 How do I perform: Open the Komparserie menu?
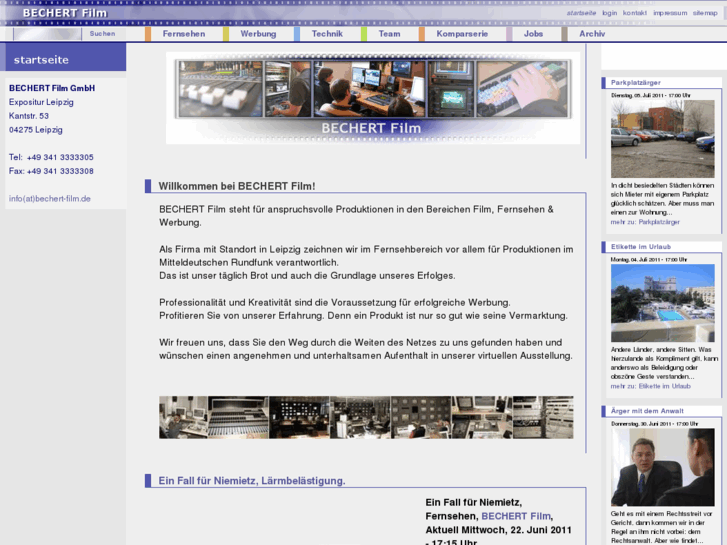[462, 34]
